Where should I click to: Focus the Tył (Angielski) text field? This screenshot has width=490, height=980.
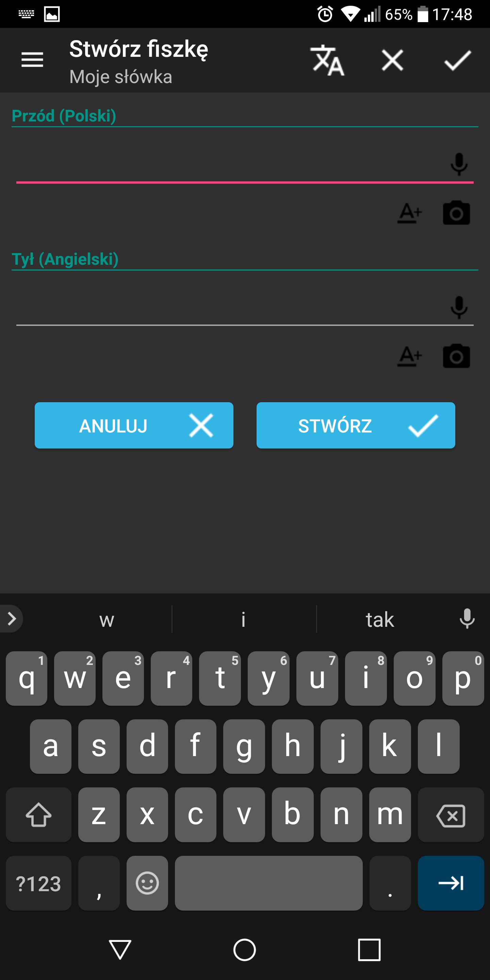[x=230, y=307]
